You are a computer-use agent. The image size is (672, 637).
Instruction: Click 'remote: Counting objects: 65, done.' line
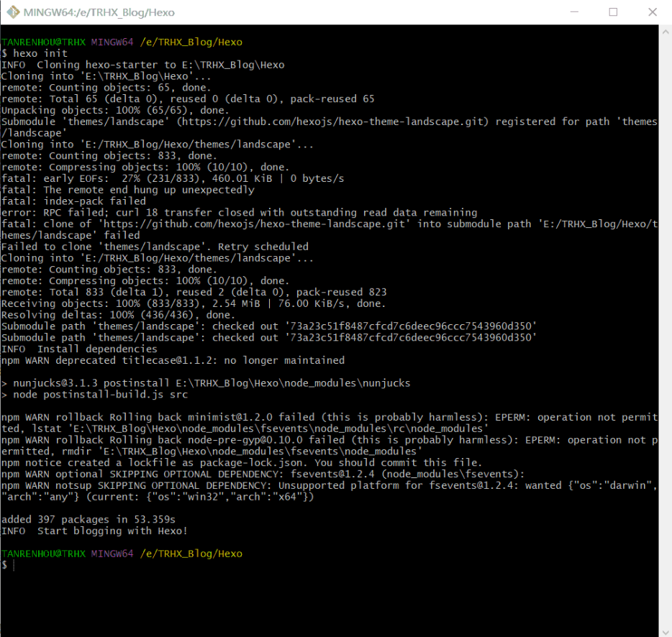point(106,88)
